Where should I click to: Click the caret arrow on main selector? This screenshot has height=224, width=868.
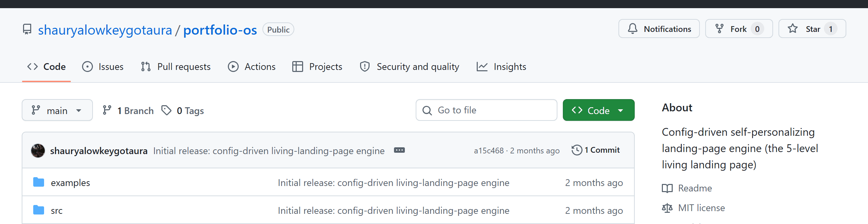[x=79, y=110]
